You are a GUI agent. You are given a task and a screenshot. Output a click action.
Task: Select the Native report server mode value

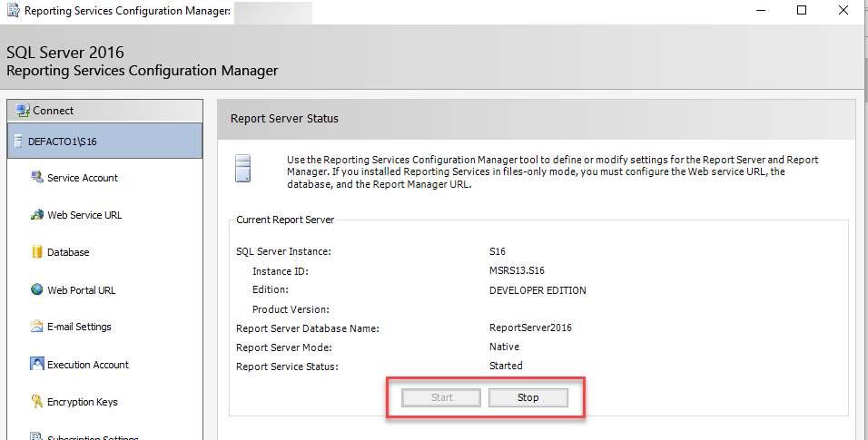tap(504, 347)
